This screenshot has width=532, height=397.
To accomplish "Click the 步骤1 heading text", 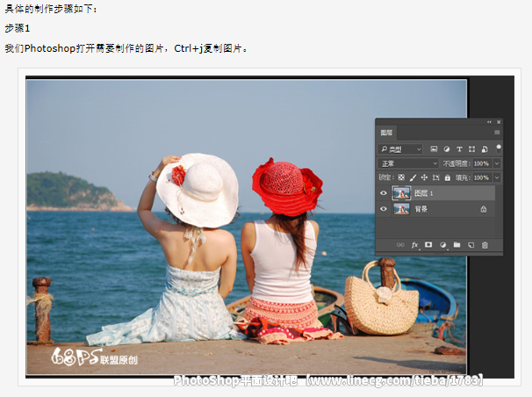I will tap(18, 28).
